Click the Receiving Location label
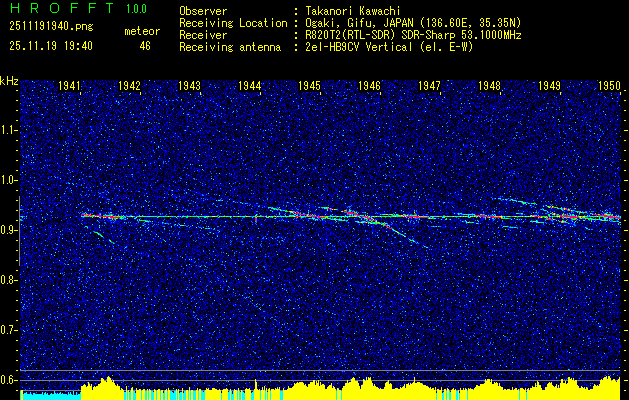629x400 pixels. tap(233, 23)
